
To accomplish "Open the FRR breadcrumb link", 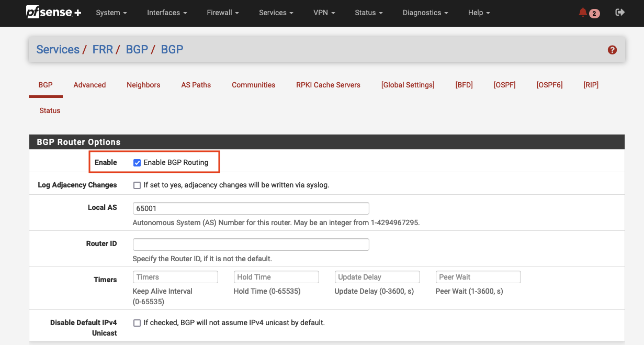I will point(103,49).
